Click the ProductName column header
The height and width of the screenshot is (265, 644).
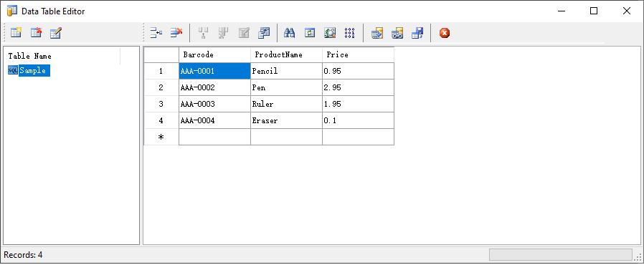point(286,54)
